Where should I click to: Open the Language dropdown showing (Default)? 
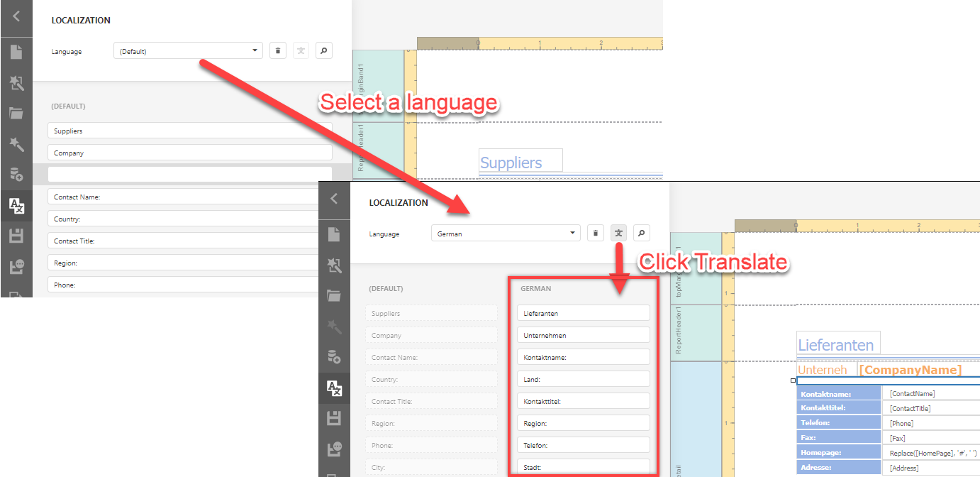pyautogui.click(x=188, y=51)
